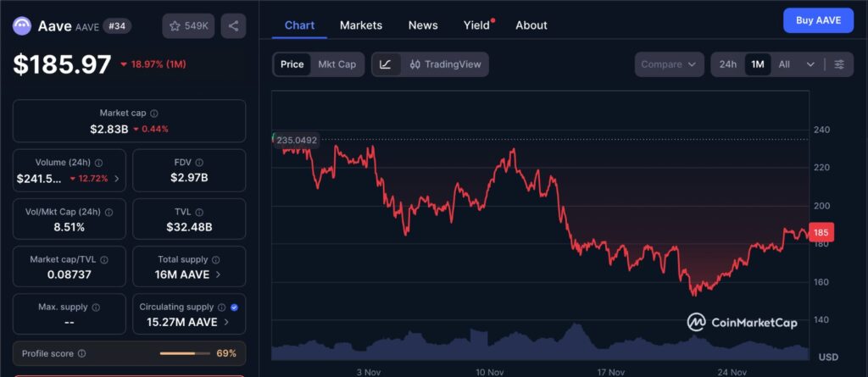
Task: Click the 8.51% Vol/Mkt Cap value
Action: (70, 227)
